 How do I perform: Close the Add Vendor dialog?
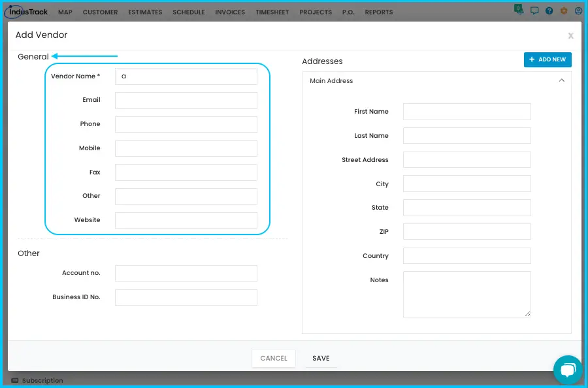point(571,36)
